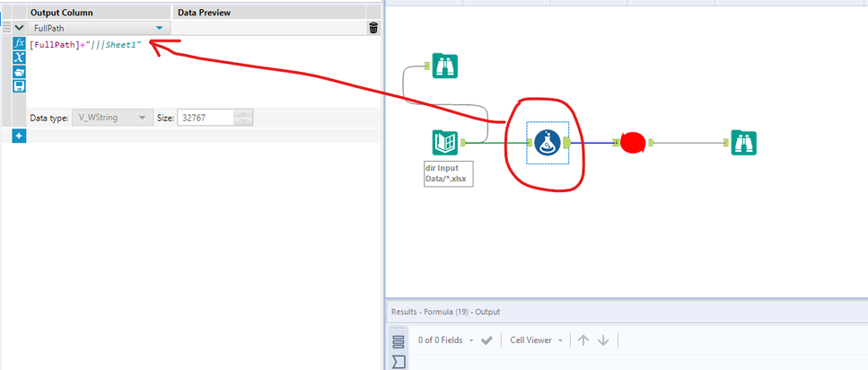Image resolution: width=868 pixels, height=370 pixels.
Task: Add a new expression with plus button
Action: (20, 137)
